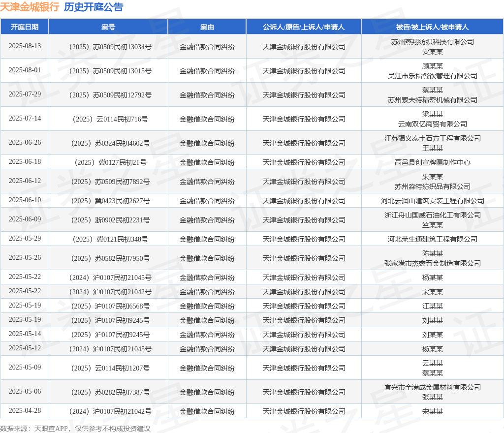Screen dimensions: 504x433
Task: Click the 历史开庭公告 heading
Action: (x=94, y=7)
